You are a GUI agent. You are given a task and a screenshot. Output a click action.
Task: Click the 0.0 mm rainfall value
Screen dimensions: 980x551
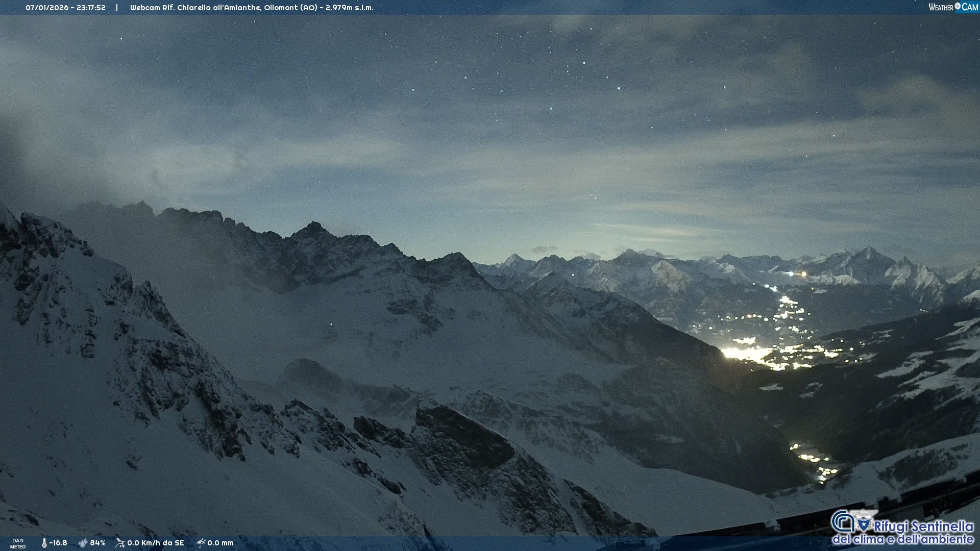click(220, 543)
